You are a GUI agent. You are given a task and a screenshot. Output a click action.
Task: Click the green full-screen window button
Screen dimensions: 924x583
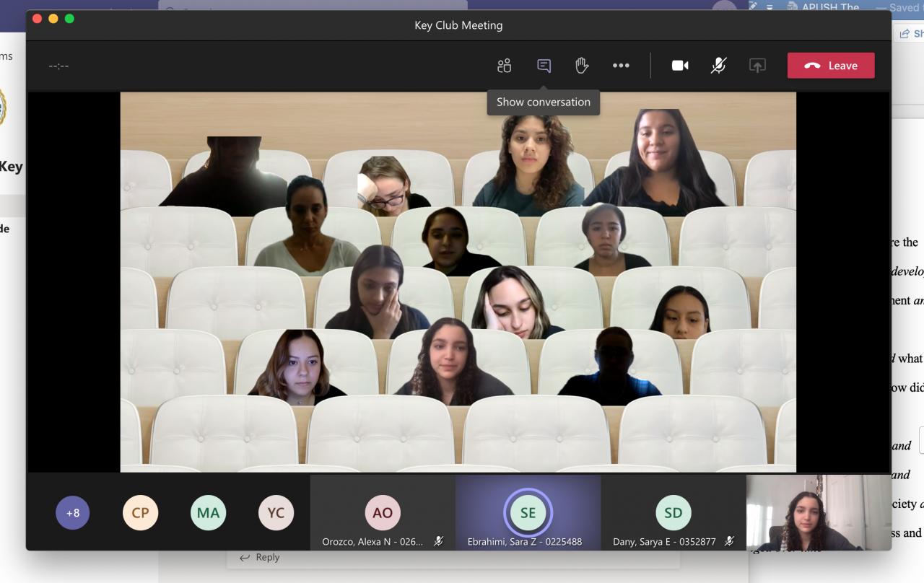(x=69, y=19)
